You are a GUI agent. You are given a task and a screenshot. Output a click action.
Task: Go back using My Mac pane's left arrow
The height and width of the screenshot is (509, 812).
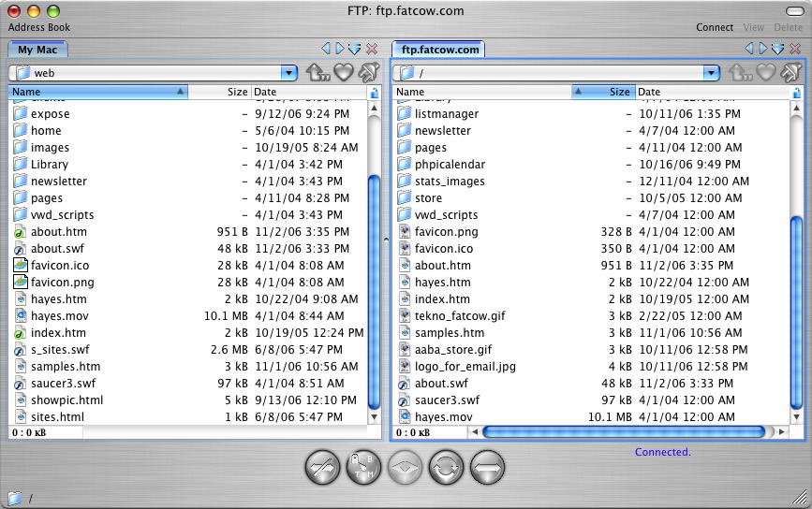tap(326, 49)
